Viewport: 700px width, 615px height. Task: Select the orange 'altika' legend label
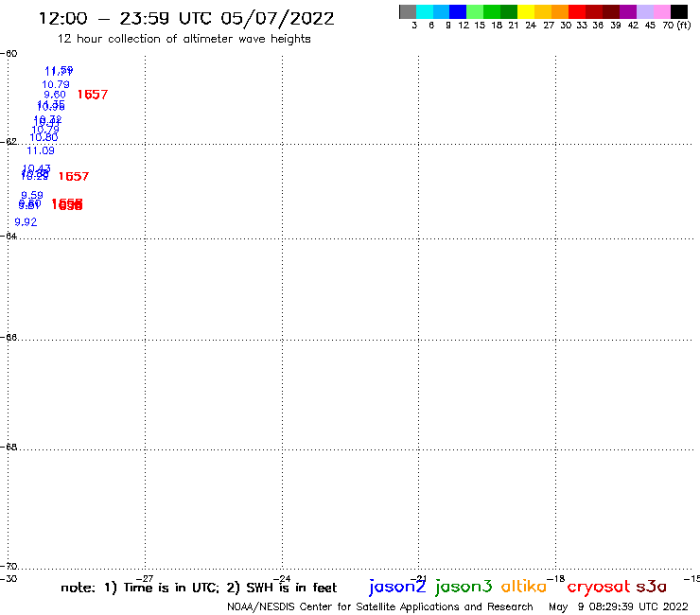tap(524, 586)
